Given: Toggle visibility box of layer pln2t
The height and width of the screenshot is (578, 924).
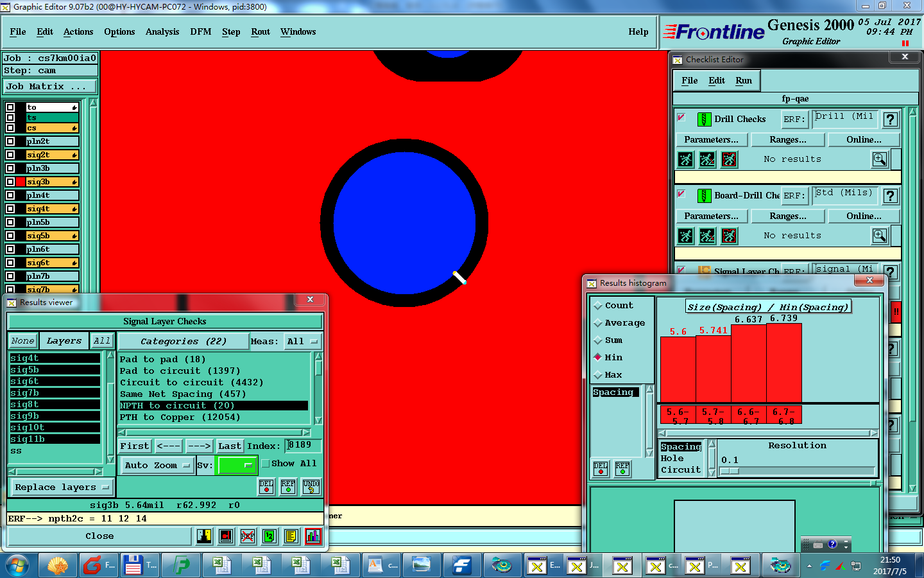Looking at the screenshot, I should [x=10, y=141].
